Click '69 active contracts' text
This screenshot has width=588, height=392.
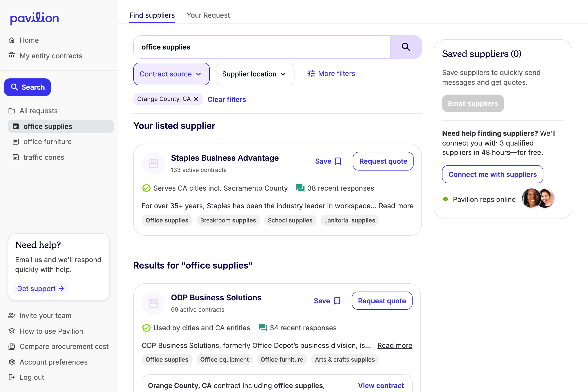(x=197, y=309)
